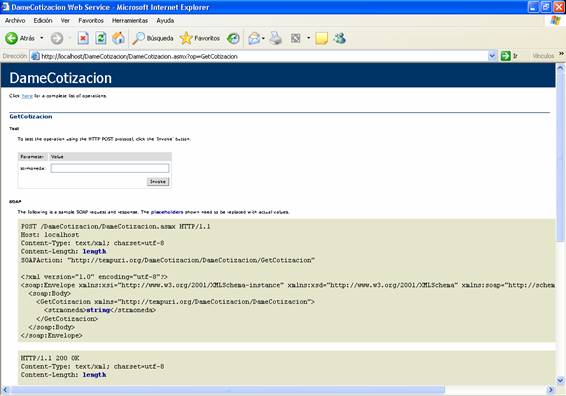Open the Ver menu
566x396 pixels.
pos(65,21)
